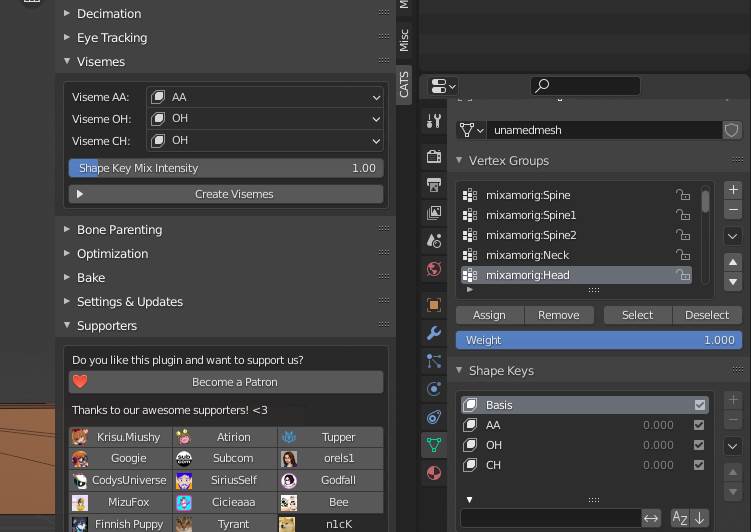This screenshot has width=751, height=532.
Task: Click Become a Patron button
Action: tap(226, 382)
